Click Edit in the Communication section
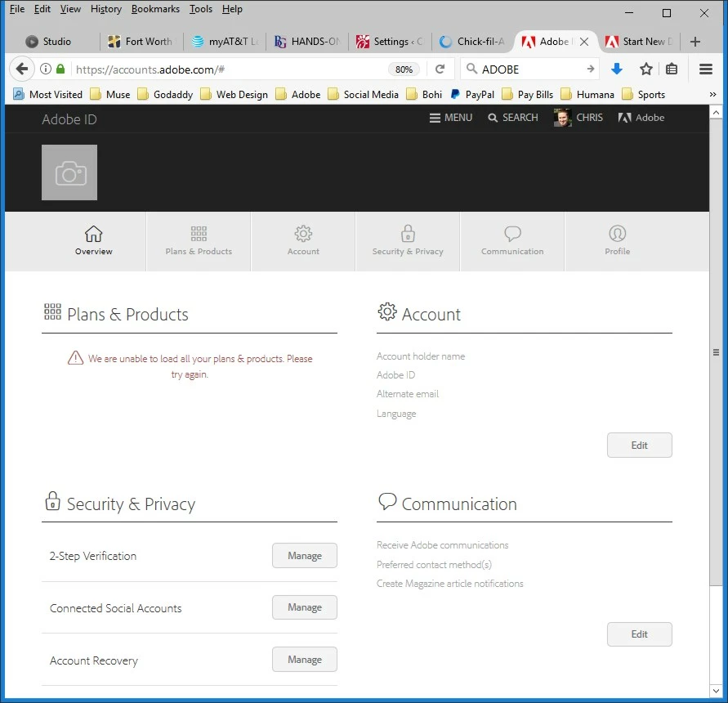 point(639,634)
